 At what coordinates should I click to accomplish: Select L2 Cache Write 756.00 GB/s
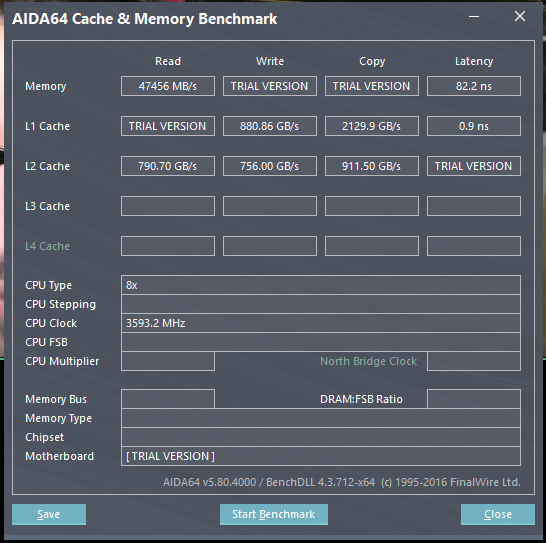270,166
